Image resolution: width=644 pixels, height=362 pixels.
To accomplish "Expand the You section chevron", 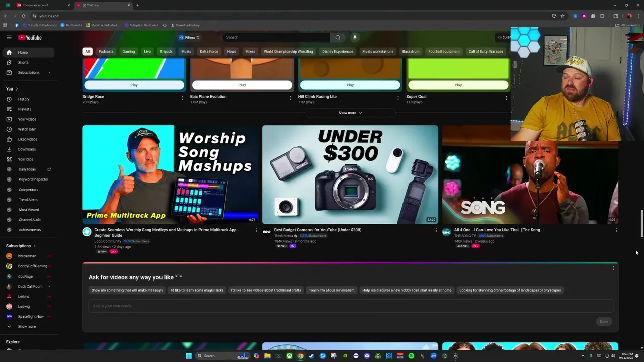I will click(17, 89).
